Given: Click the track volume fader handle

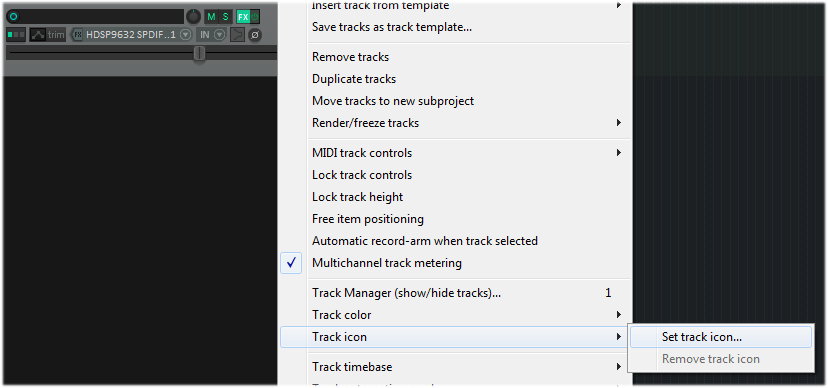Looking at the screenshot, I should (199, 53).
